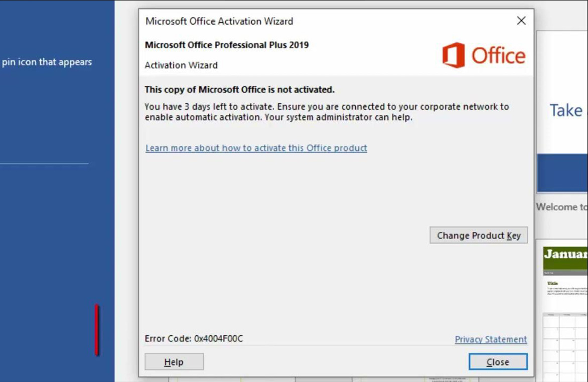Follow the 'Learn more about how to activate' link
The image size is (588, 382).
256,148
